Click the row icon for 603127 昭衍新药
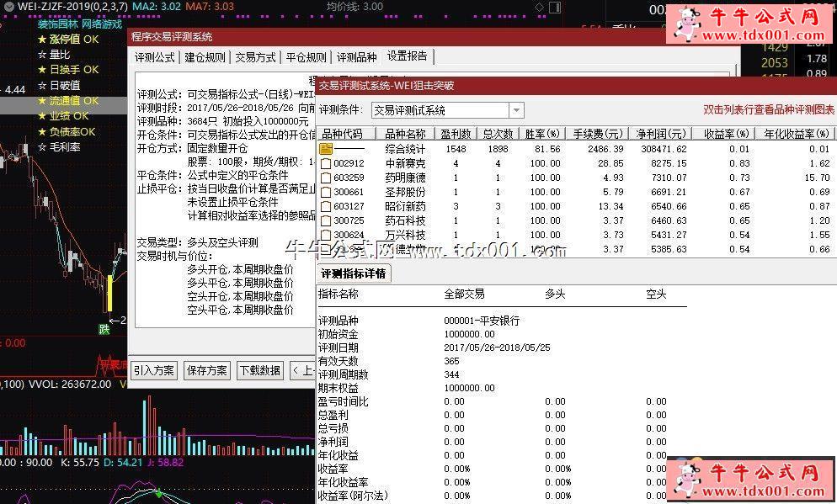The width and height of the screenshot is (837, 504). [x=326, y=206]
